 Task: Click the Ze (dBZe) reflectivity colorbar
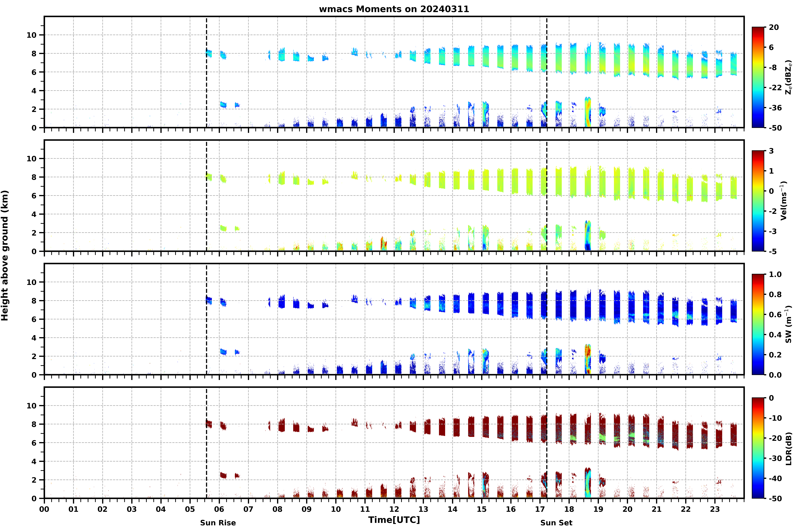758,77
